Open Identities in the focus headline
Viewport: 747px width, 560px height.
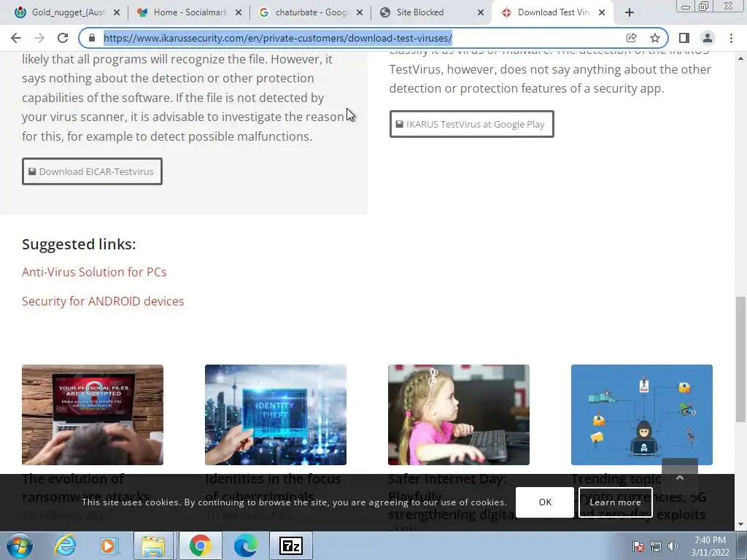[273, 488]
